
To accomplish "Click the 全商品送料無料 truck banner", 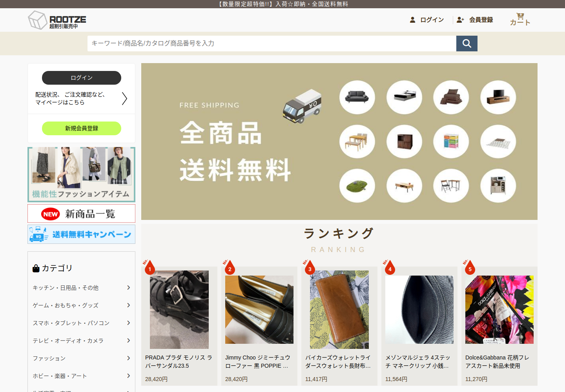I will point(339,142).
